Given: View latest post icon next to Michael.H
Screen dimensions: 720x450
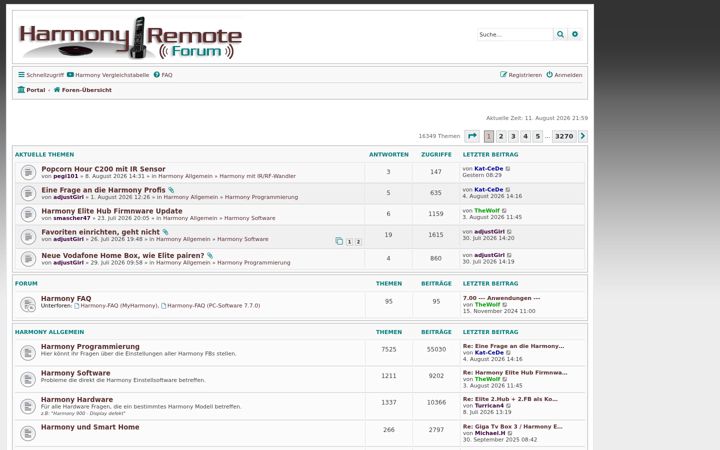Looking at the screenshot, I should tap(510, 433).
